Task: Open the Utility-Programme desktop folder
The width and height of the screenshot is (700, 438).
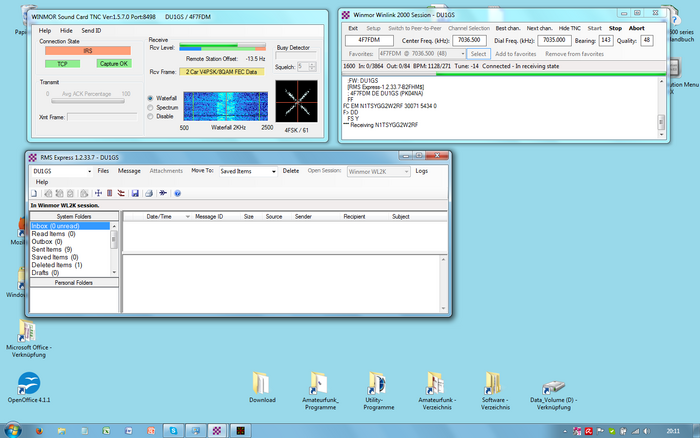Action: 379,391
